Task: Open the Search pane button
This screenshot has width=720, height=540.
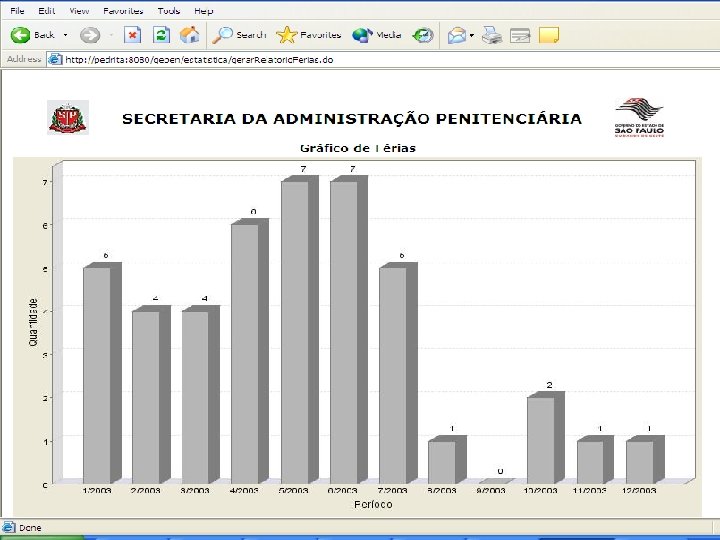Action: click(239, 35)
